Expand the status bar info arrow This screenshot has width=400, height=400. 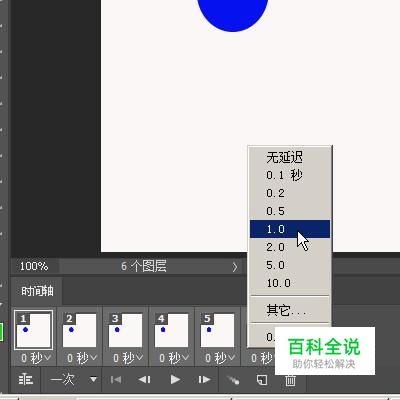[235, 267]
